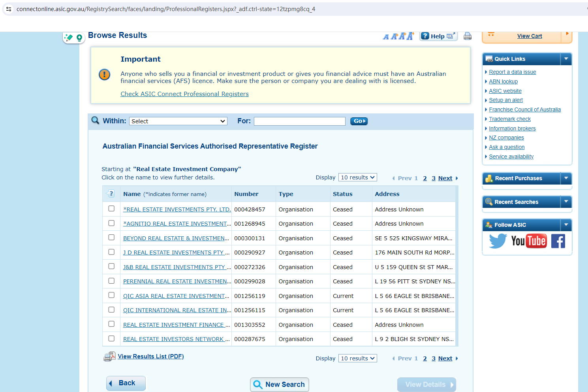588x392 pixels.
Task: Click the New Search button
Action: (x=280, y=384)
